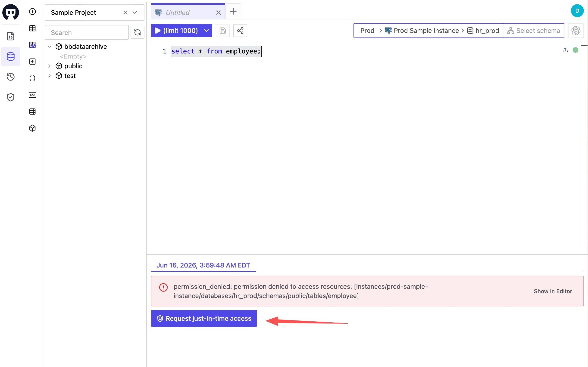Click the share icon in toolbar
Screen dimensions: 588x367
[x=240, y=31]
